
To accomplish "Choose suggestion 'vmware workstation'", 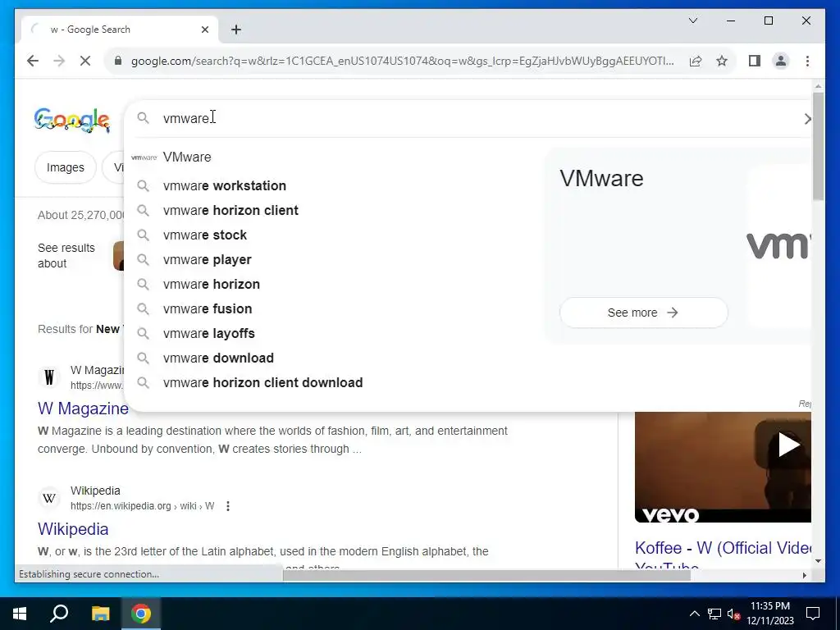I will pyautogui.click(x=332, y=186).
